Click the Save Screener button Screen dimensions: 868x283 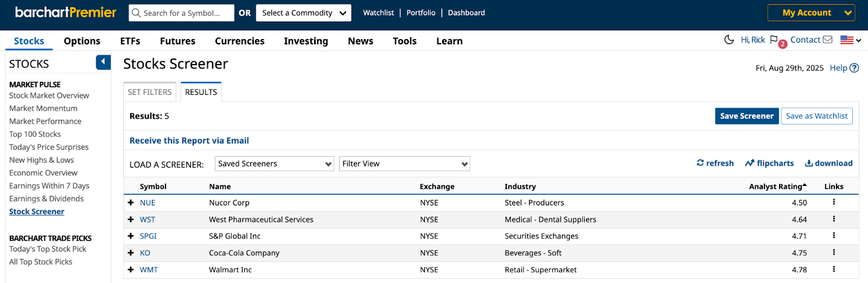747,116
